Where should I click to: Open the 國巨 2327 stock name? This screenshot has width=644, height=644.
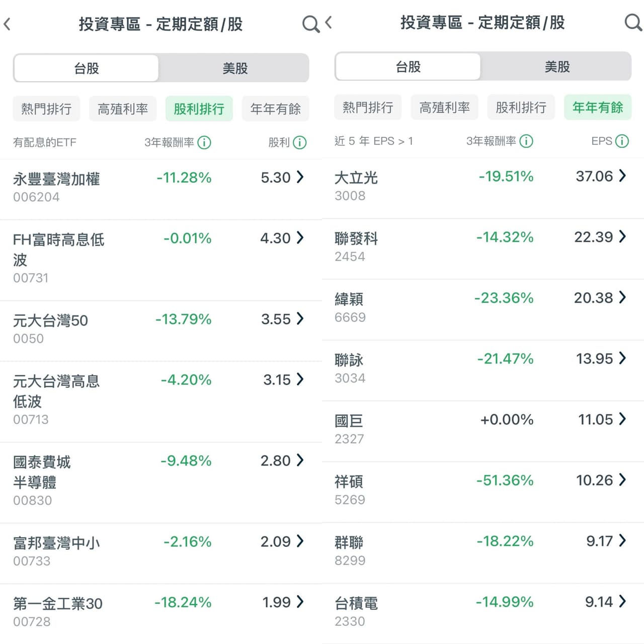coord(349,421)
